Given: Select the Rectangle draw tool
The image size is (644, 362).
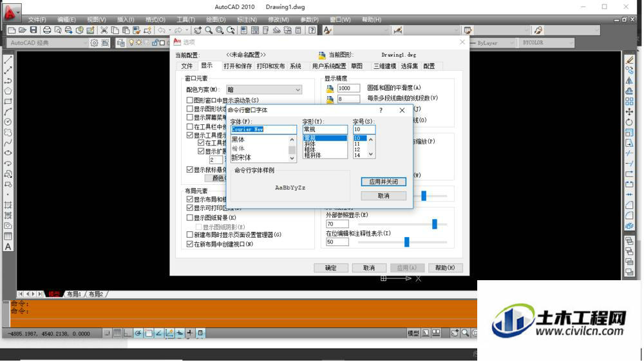Looking at the screenshot, I should pyautogui.click(x=8, y=101).
